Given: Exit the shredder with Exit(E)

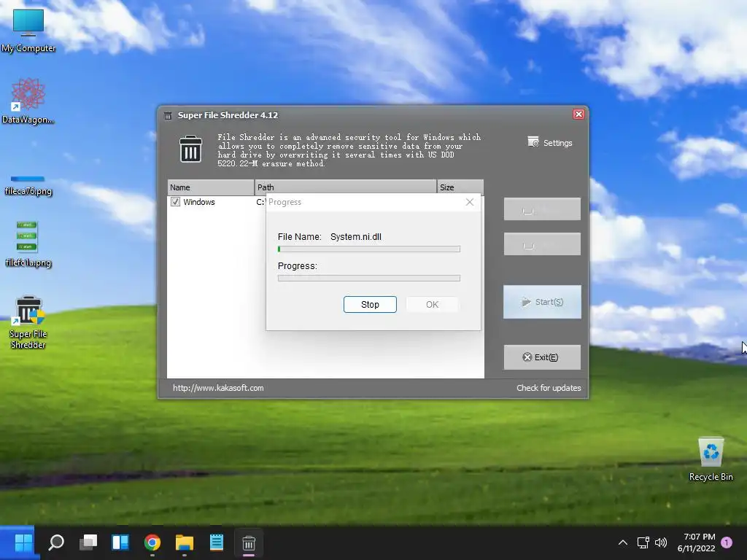Looking at the screenshot, I should [542, 357].
